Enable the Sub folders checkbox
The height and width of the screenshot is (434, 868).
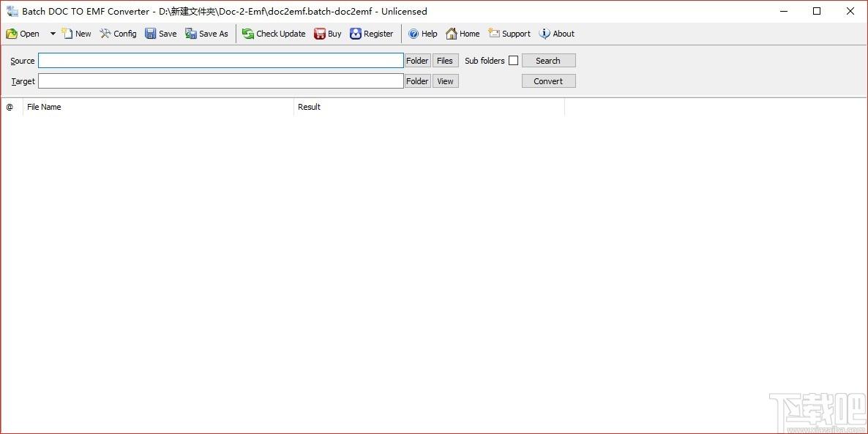pos(513,60)
